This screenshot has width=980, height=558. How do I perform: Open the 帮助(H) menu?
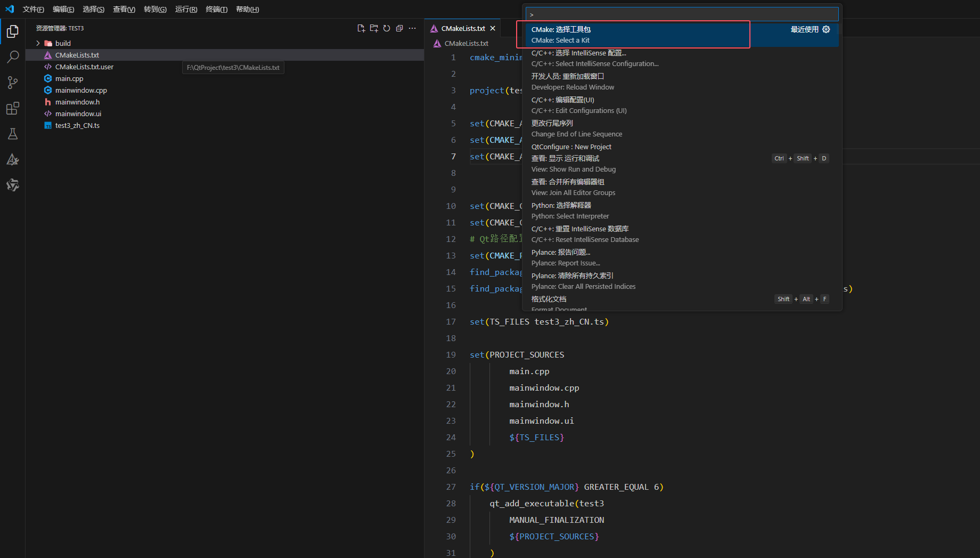pos(247,9)
